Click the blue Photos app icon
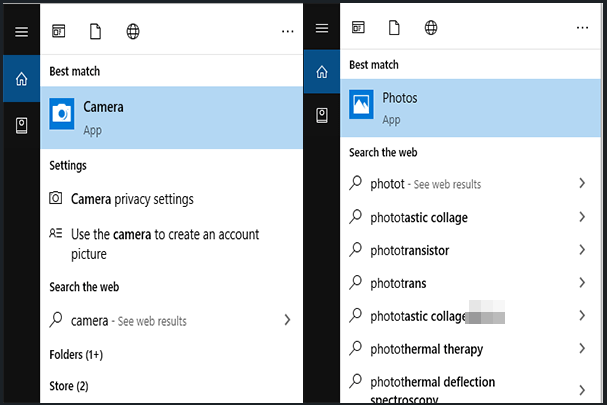This screenshot has width=607, height=405. click(361, 104)
